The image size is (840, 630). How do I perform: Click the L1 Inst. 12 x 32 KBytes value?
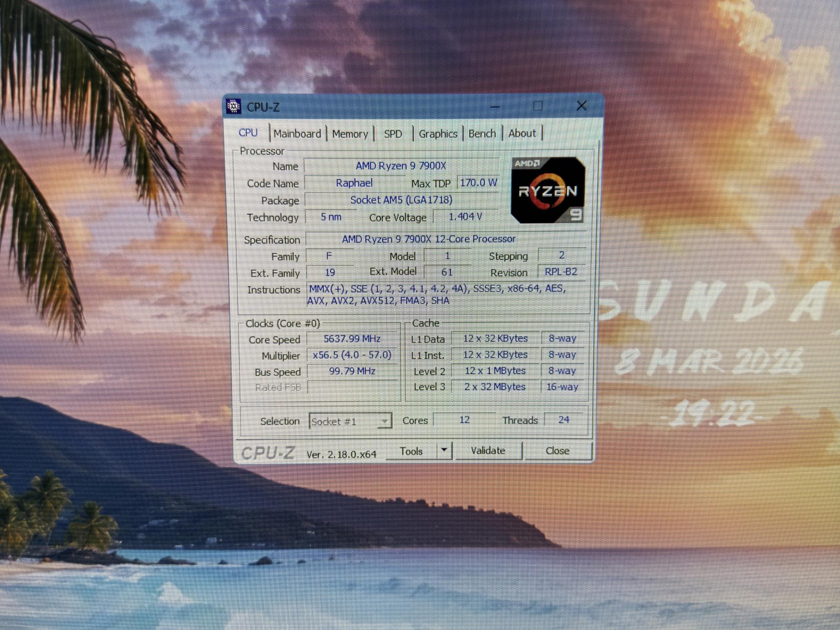tap(495, 354)
